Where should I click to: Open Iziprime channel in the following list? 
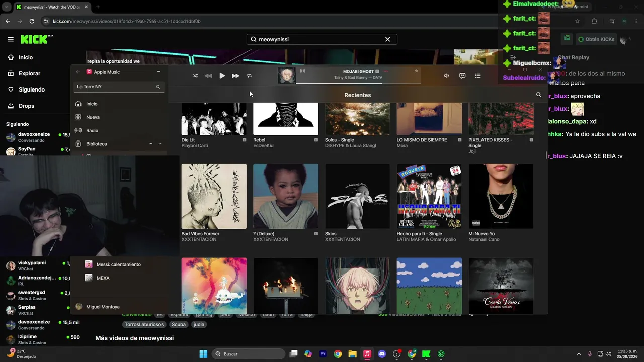point(42,339)
